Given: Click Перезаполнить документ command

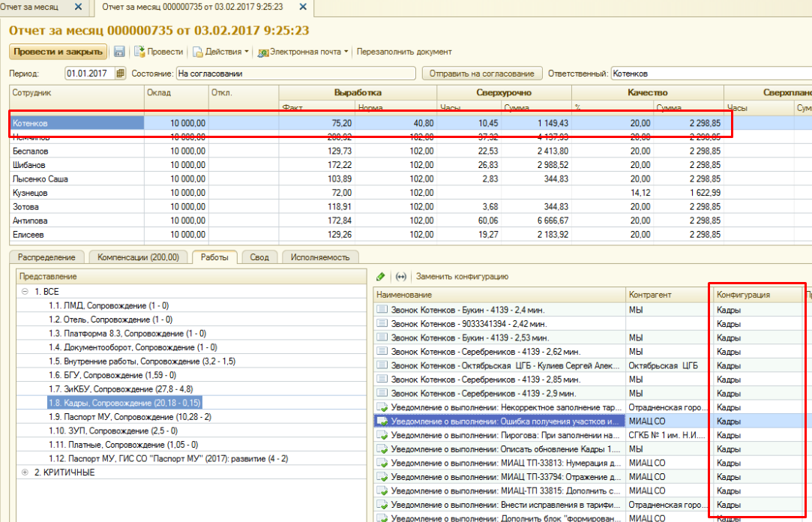Looking at the screenshot, I should [404, 52].
